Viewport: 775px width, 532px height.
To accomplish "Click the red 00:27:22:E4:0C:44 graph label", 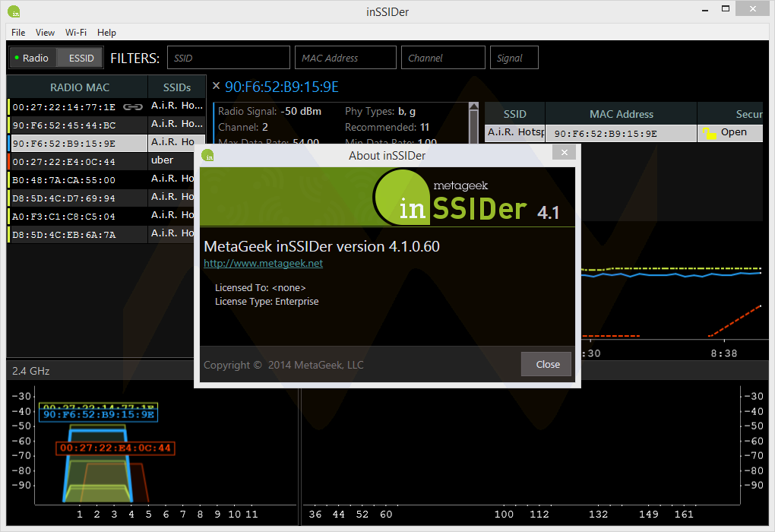I will tap(115, 448).
